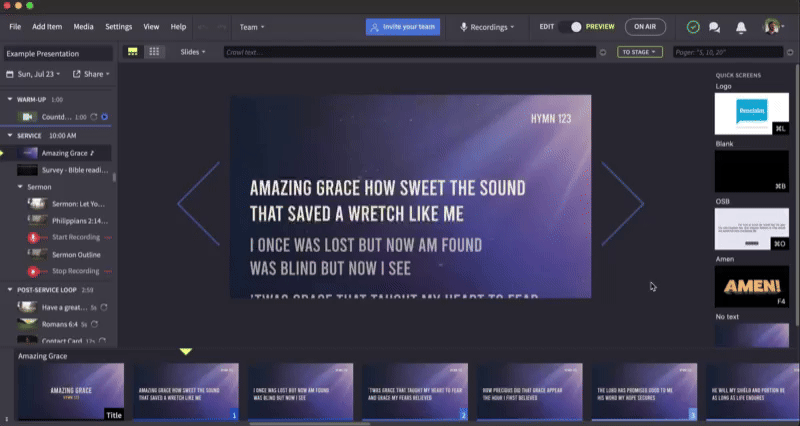Toggle loop on the Countdown item
The height and width of the screenshot is (426, 800).
(x=94, y=117)
